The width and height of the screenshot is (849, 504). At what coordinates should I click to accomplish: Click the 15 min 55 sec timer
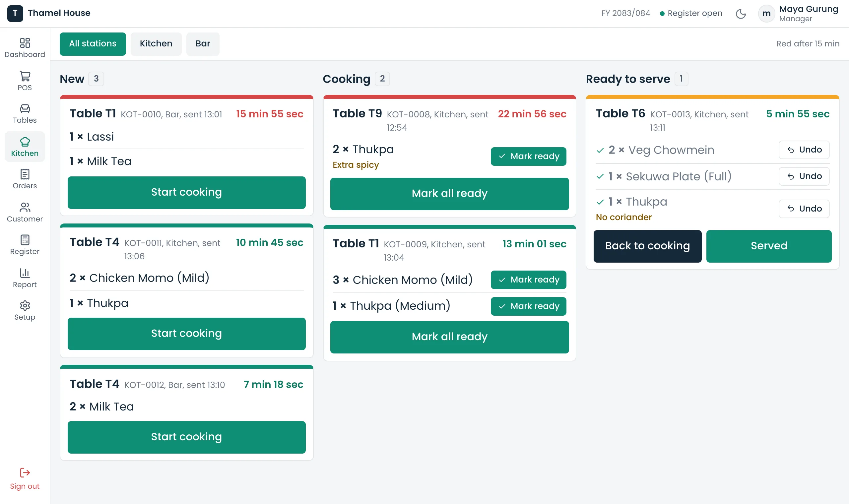pyautogui.click(x=269, y=114)
